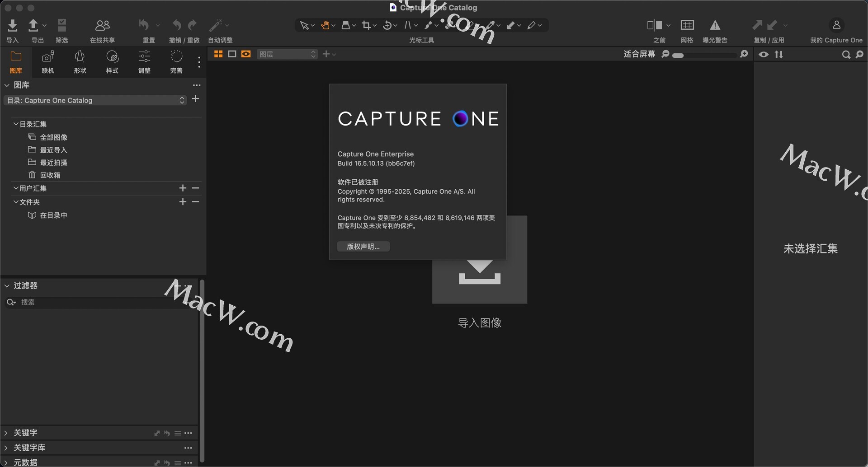Click the viewer zoom slider

pos(704,55)
